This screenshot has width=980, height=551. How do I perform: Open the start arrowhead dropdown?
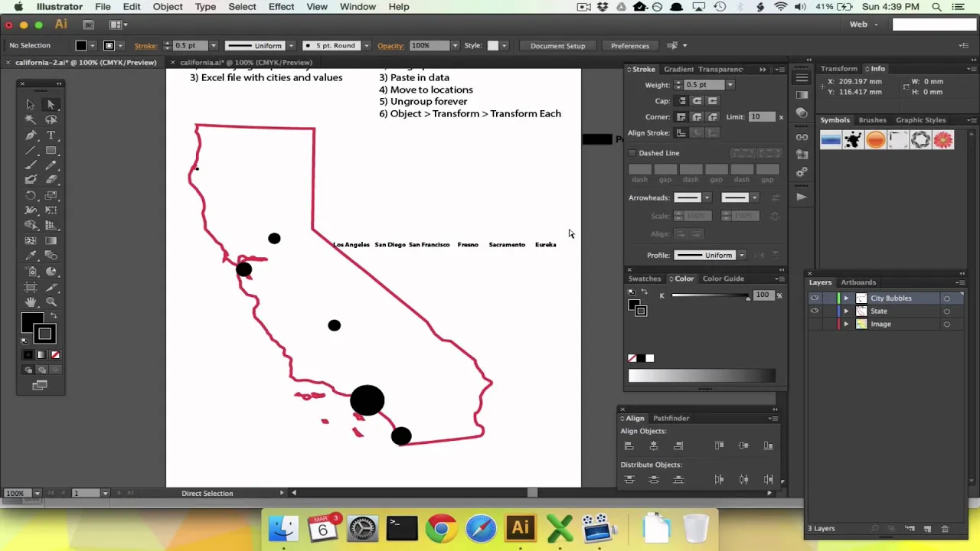(x=707, y=197)
